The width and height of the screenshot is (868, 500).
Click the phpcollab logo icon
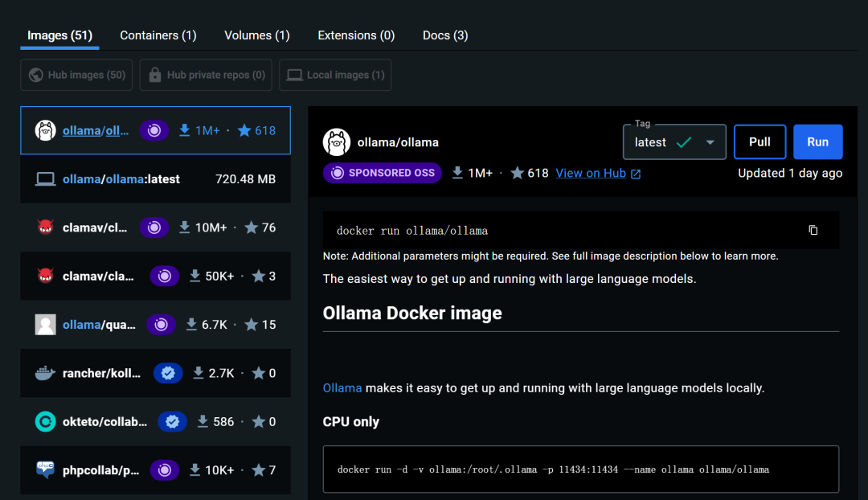point(45,470)
